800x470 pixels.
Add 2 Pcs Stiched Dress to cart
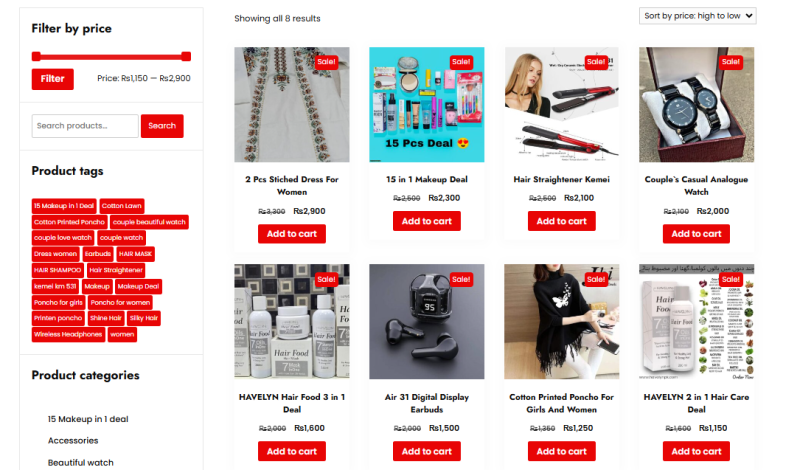292,234
